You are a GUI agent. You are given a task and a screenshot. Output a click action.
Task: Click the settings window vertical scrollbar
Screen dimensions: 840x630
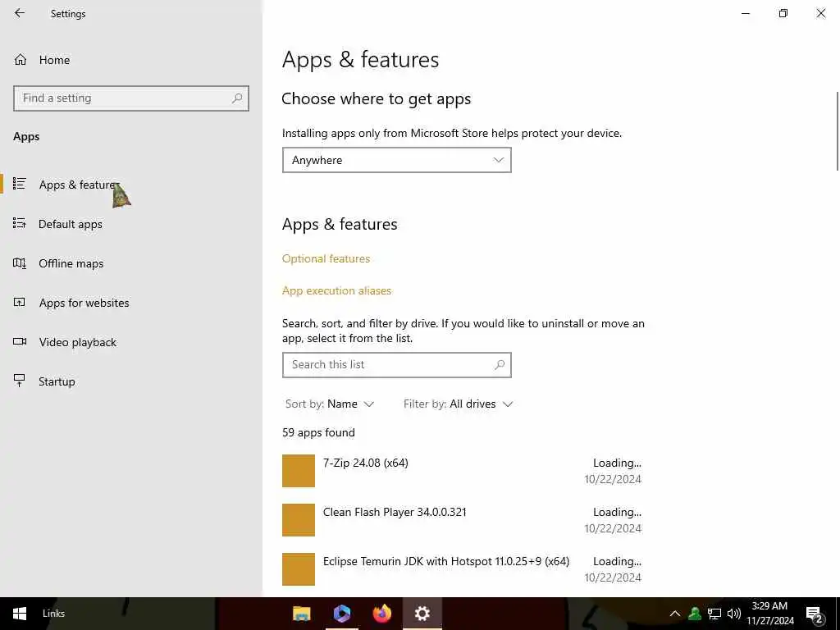(838, 131)
